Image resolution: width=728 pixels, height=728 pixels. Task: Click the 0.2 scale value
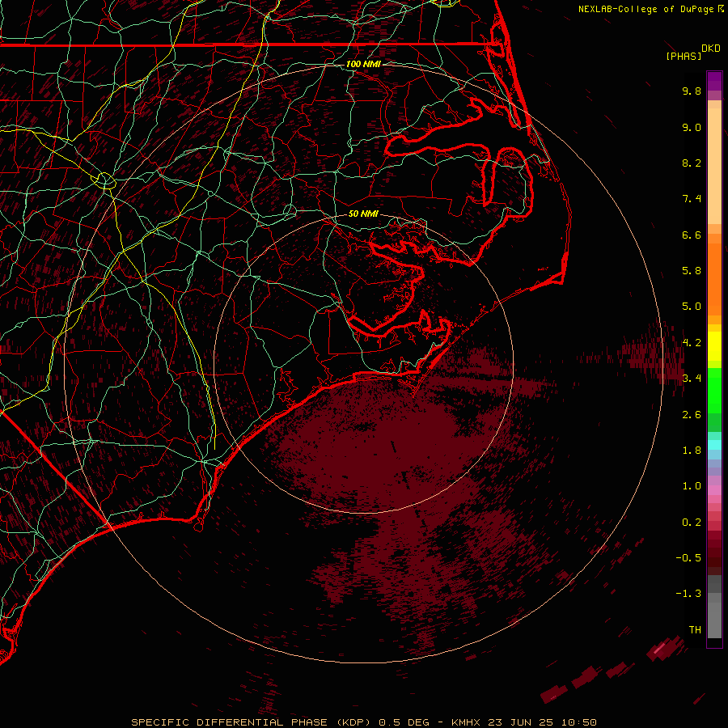click(x=692, y=523)
